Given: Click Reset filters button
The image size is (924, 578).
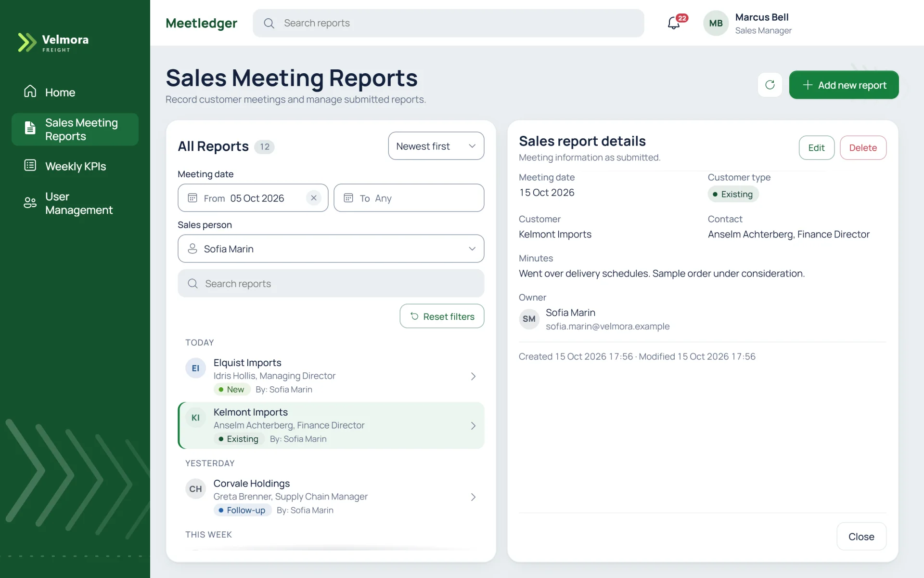Looking at the screenshot, I should [442, 316].
